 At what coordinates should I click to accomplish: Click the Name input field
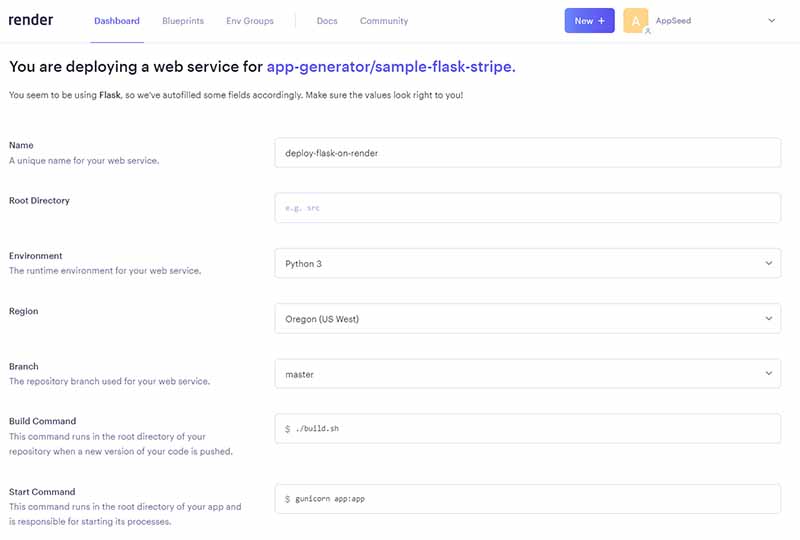[527, 153]
